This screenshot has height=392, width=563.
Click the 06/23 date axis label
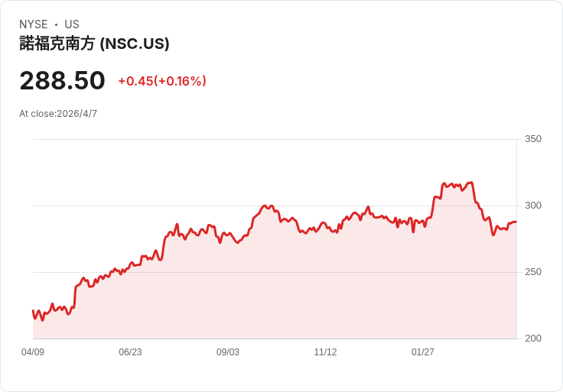[130, 352]
